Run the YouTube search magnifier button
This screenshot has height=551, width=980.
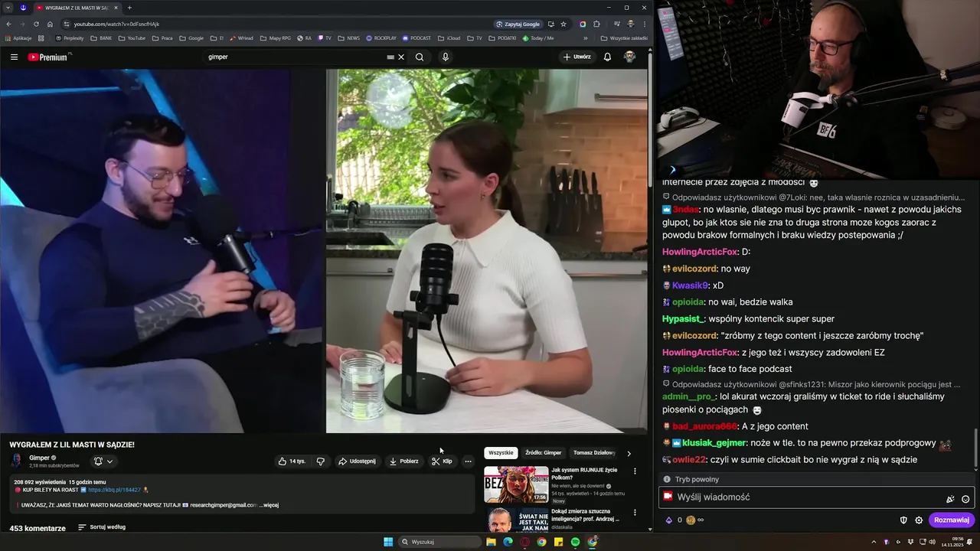(x=420, y=57)
